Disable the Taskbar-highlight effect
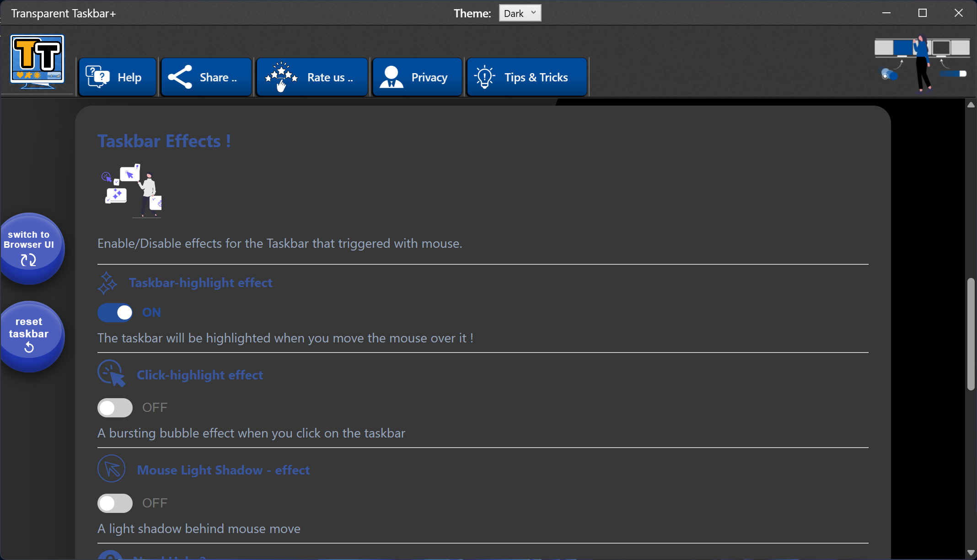This screenshot has width=977, height=560. coord(115,312)
